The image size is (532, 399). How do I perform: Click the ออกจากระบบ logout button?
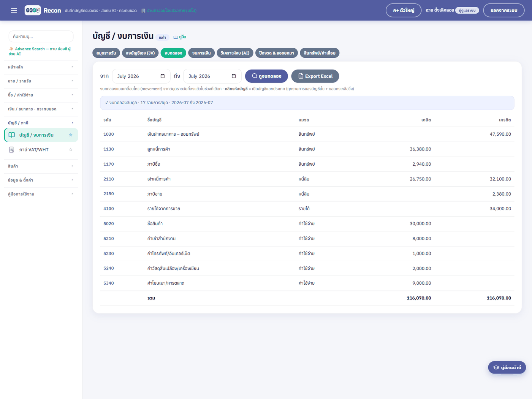coord(504,10)
